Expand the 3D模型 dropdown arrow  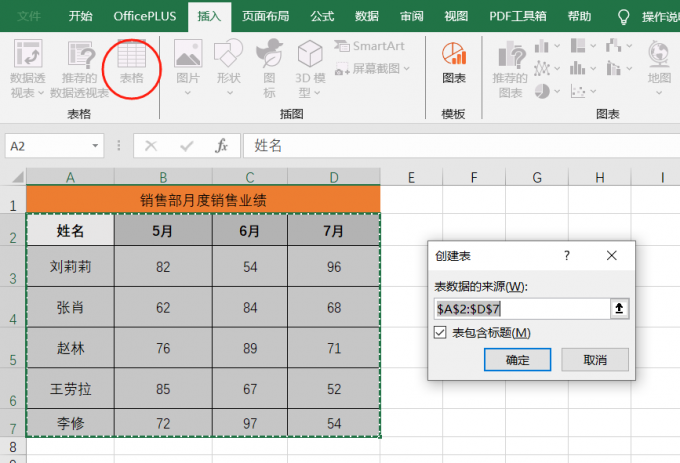(317, 93)
